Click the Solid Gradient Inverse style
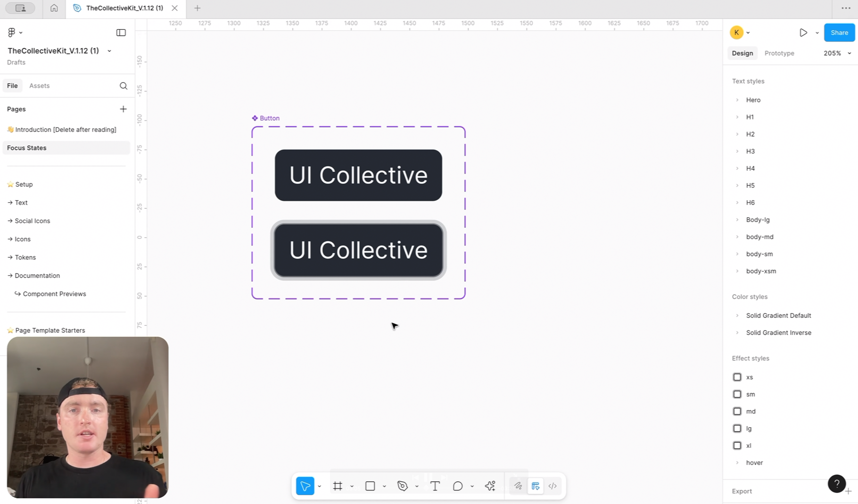 click(778, 333)
